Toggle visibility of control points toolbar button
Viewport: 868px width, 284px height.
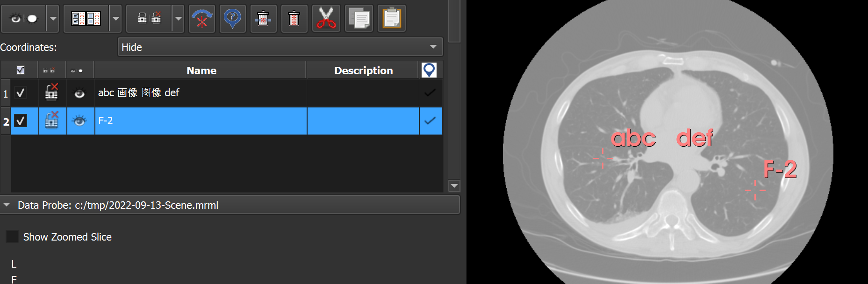[24, 19]
